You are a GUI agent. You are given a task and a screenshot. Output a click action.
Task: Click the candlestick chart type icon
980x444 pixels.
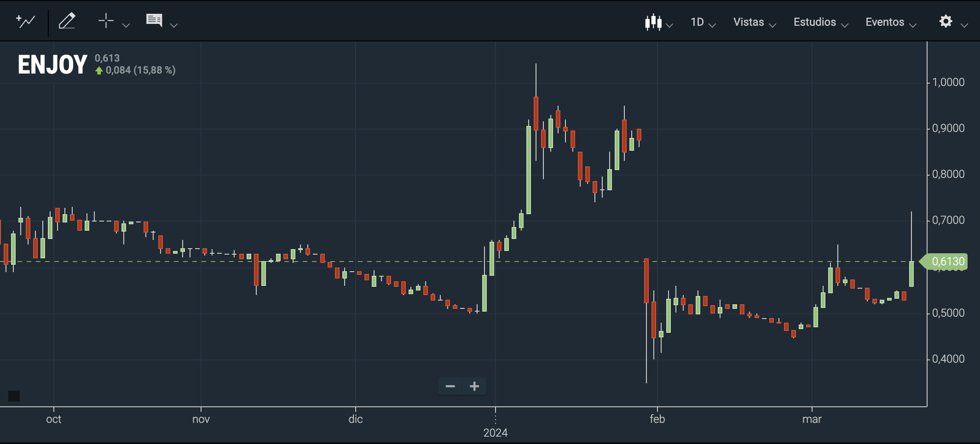653,22
